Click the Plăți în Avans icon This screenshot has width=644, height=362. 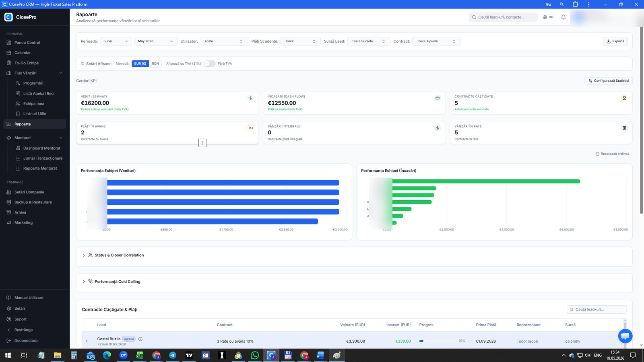click(x=251, y=128)
